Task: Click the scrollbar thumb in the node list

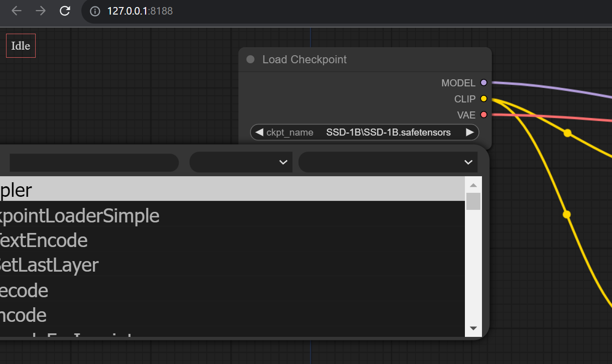Action: pyautogui.click(x=473, y=201)
